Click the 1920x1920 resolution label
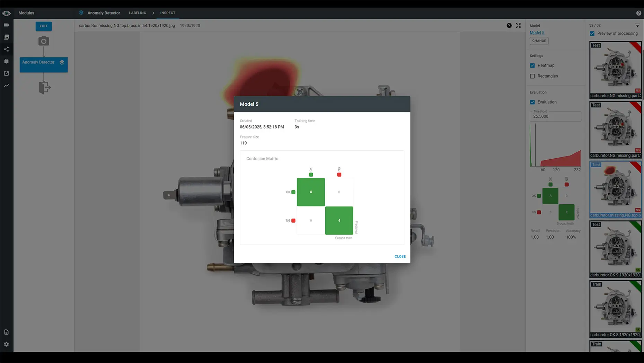644x363 pixels. pos(190,26)
